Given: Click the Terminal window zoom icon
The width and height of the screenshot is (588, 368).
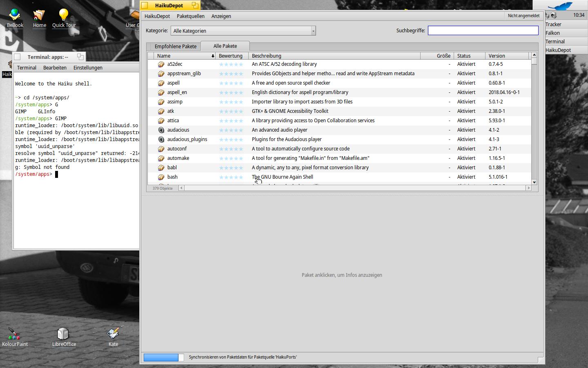Looking at the screenshot, I should (x=80, y=57).
